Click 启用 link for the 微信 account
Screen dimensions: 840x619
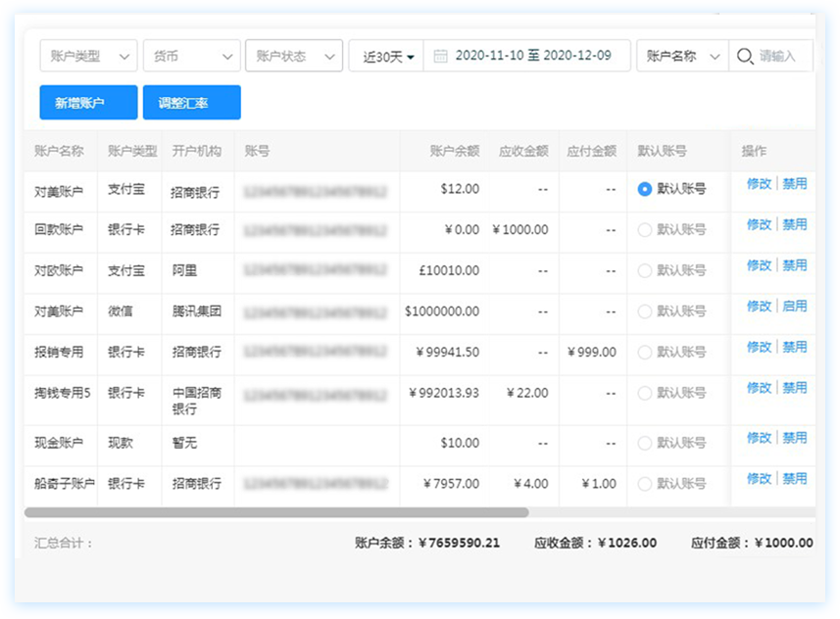pos(794,306)
